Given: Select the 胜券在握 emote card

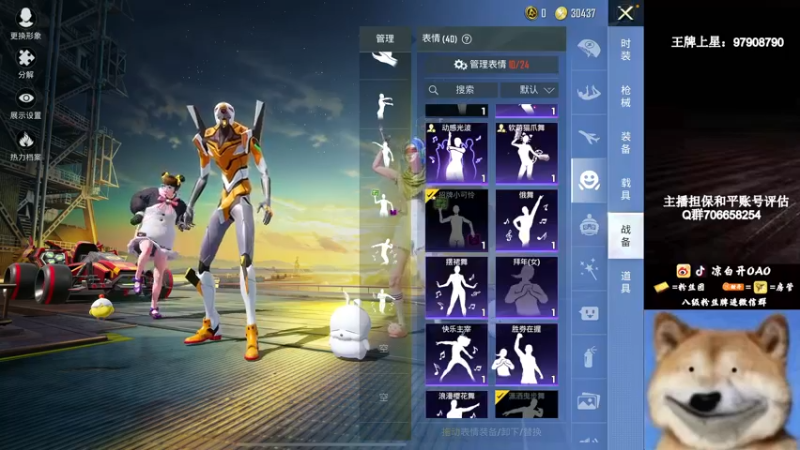Looking at the screenshot, I should coord(527,354).
